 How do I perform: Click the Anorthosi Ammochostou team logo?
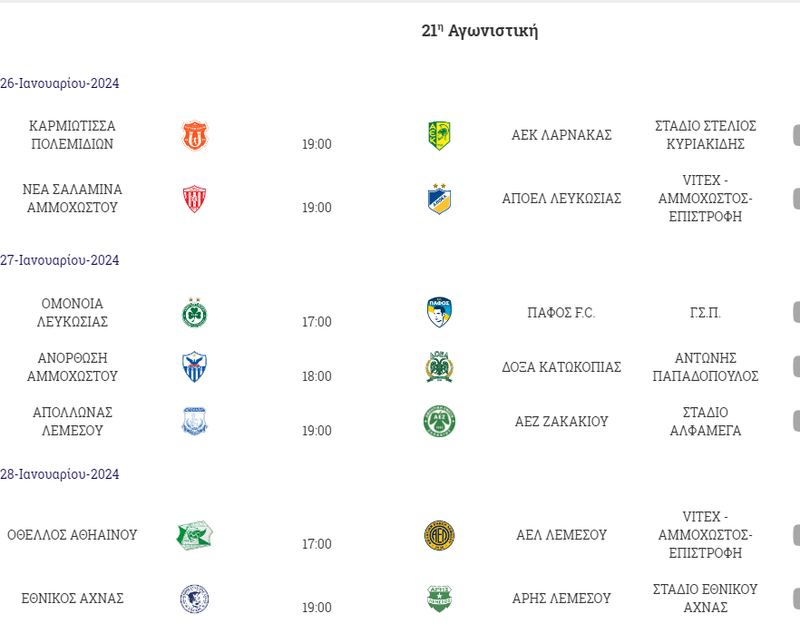194,367
